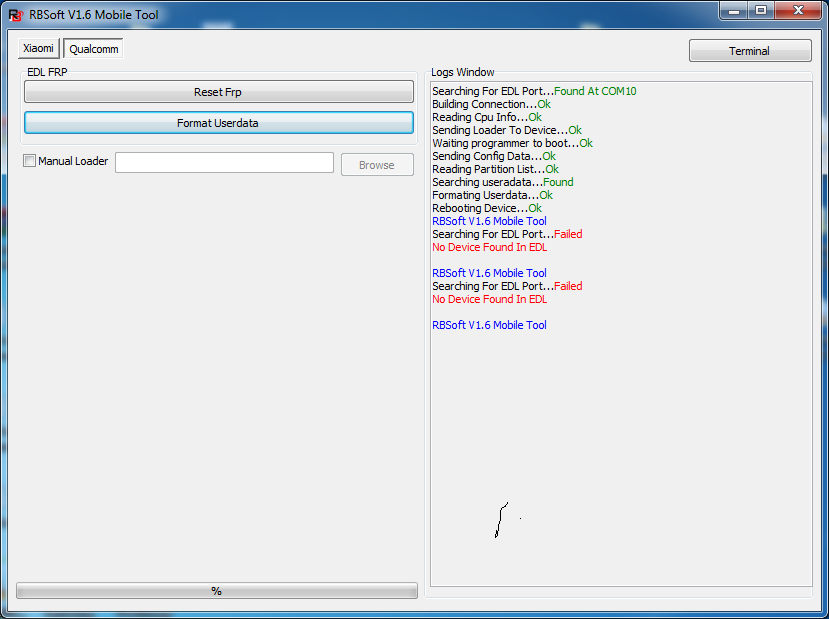Select the Qualcomm tab
Viewport: 829px width, 619px height.
pyautogui.click(x=94, y=49)
